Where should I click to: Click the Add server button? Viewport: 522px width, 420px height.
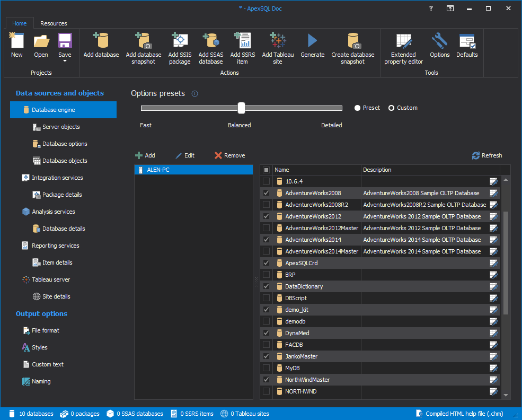[x=145, y=155]
